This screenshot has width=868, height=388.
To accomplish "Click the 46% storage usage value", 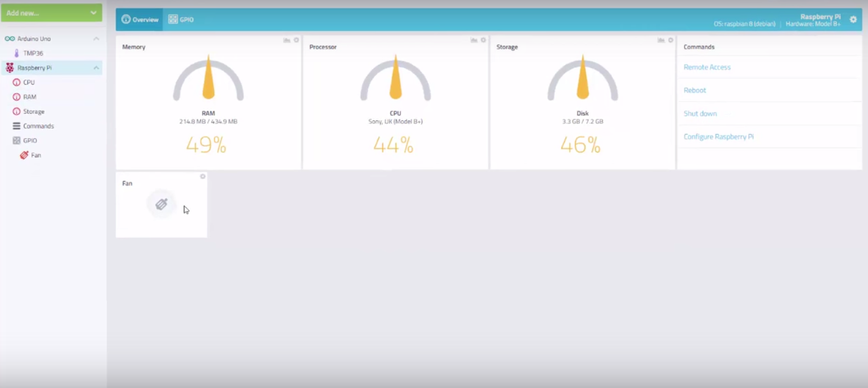I will click(x=581, y=145).
